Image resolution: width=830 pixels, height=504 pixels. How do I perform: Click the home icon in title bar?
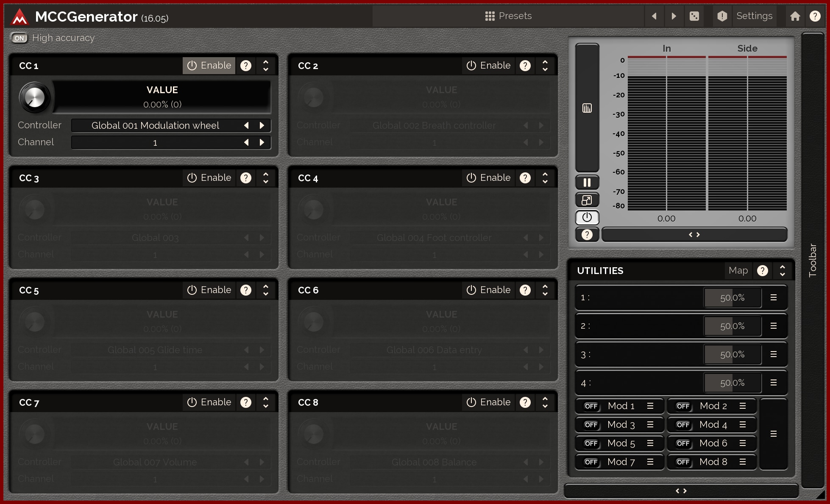795,16
